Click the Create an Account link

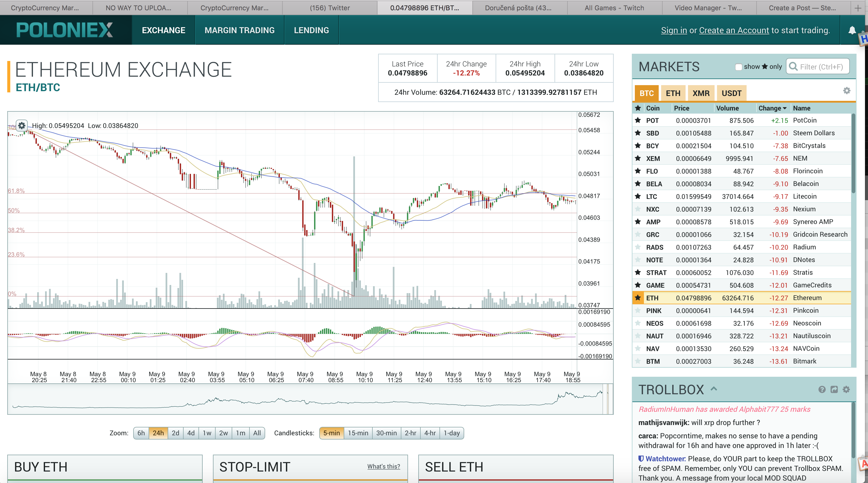click(x=734, y=30)
